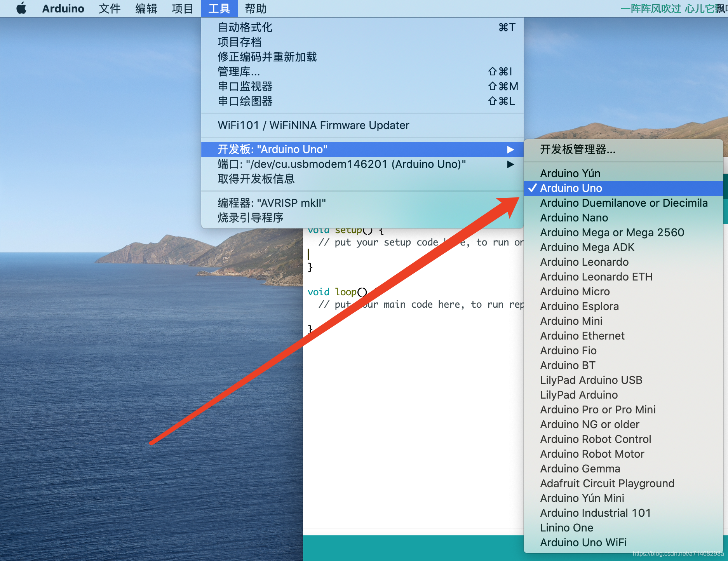Select Arduino Leonardo ETH board
Screen dimensions: 728x561
[623, 277]
